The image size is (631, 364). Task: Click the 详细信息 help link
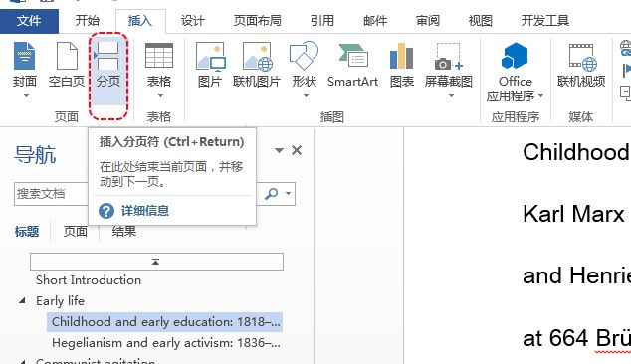[145, 211]
